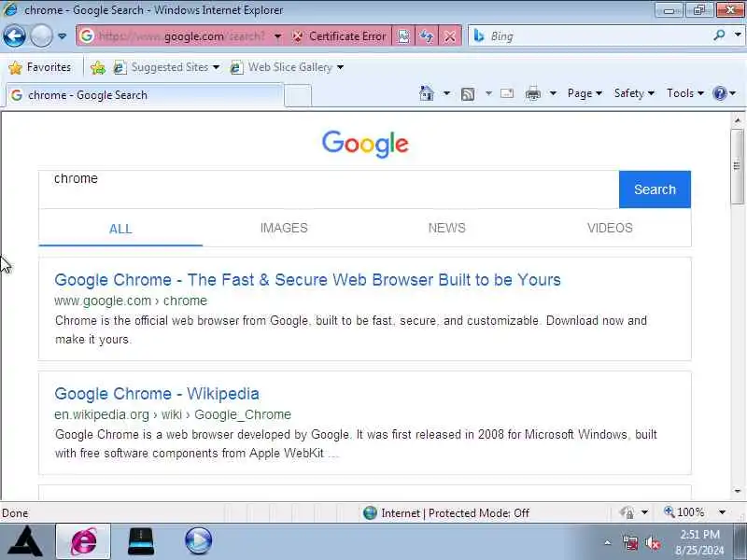Click the Internet zone globe icon
This screenshot has width=747, height=560.
point(370,512)
